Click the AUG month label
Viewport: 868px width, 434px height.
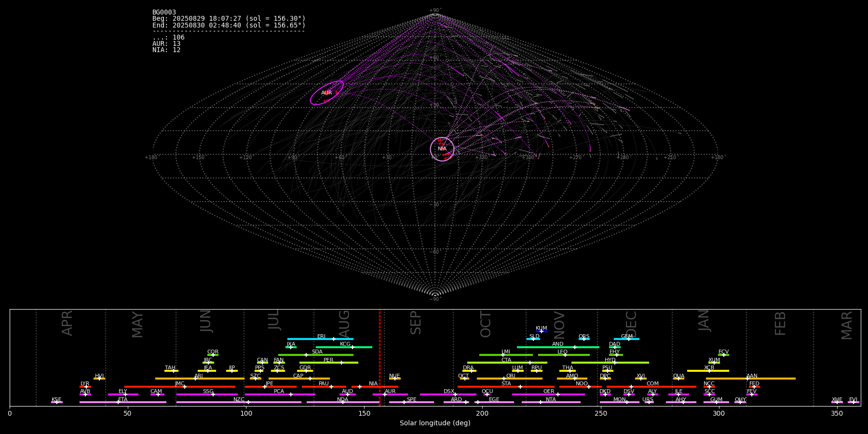coord(344,323)
